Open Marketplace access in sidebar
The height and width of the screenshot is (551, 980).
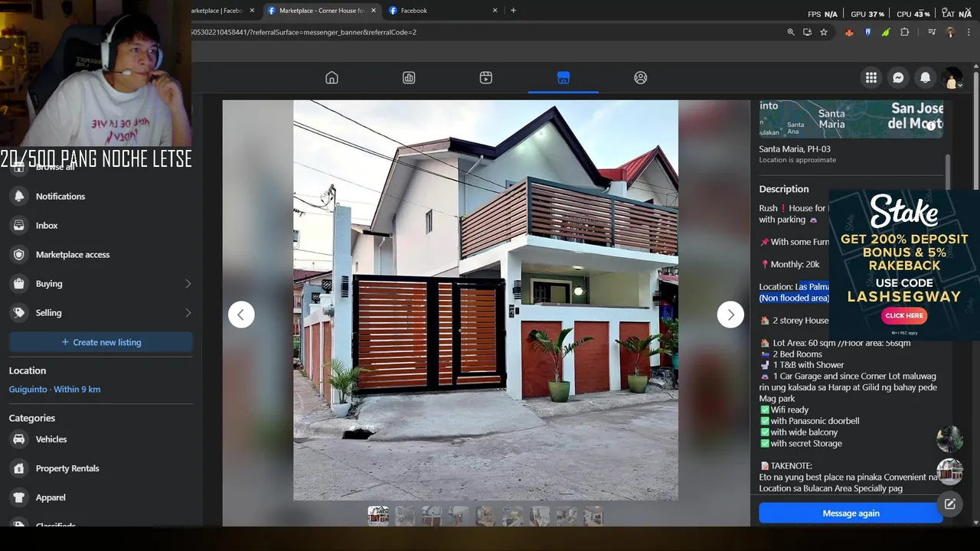coord(101,255)
